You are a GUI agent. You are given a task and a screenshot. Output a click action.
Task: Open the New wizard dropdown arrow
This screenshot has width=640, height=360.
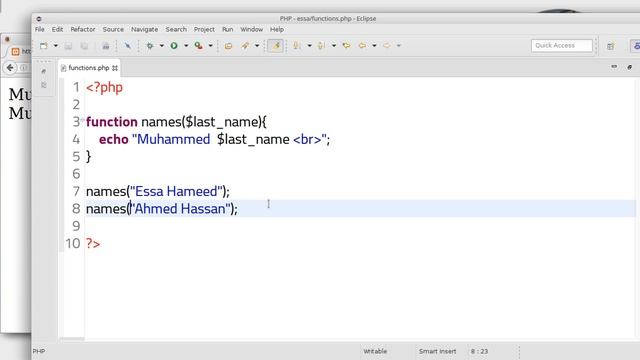56,46
